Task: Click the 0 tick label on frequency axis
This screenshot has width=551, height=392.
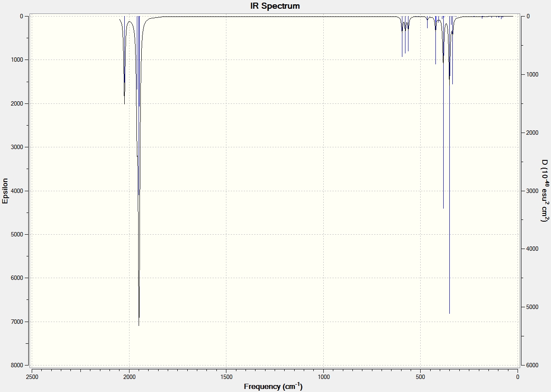Action: tap(518, 377)
